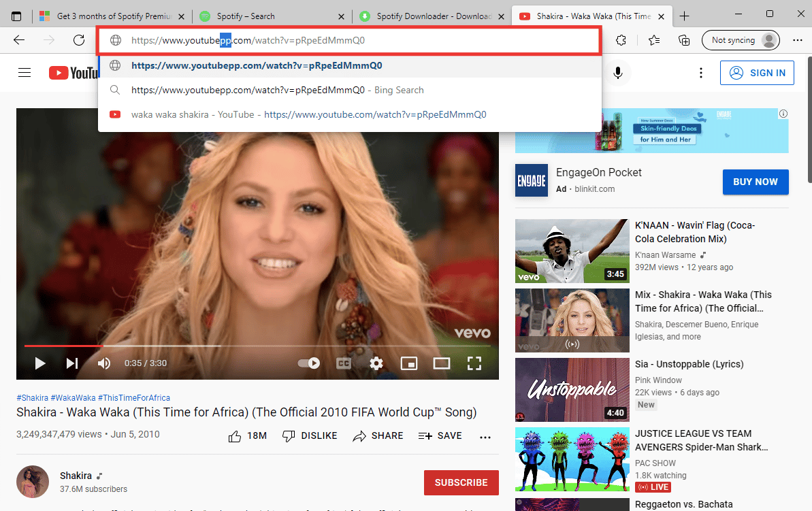The width and height of the screenshot is (812, 511).
Task: Open a new tab with plus icon
Action: [x=684, y=16]
